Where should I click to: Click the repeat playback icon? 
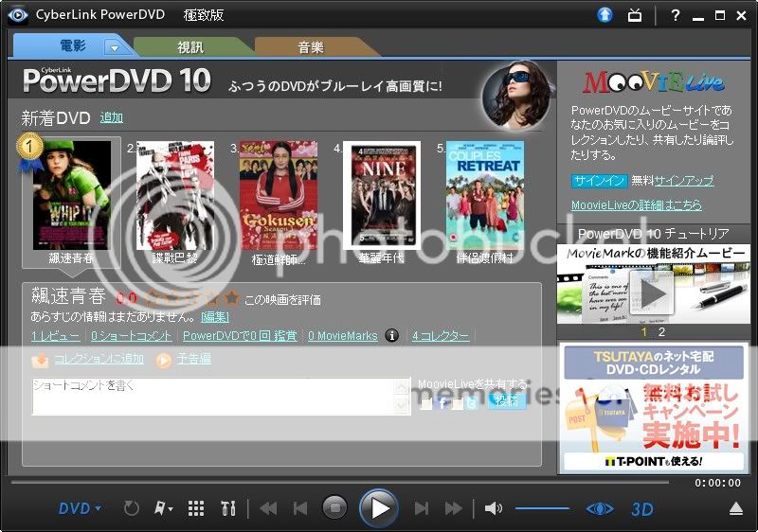coord(131,508)
